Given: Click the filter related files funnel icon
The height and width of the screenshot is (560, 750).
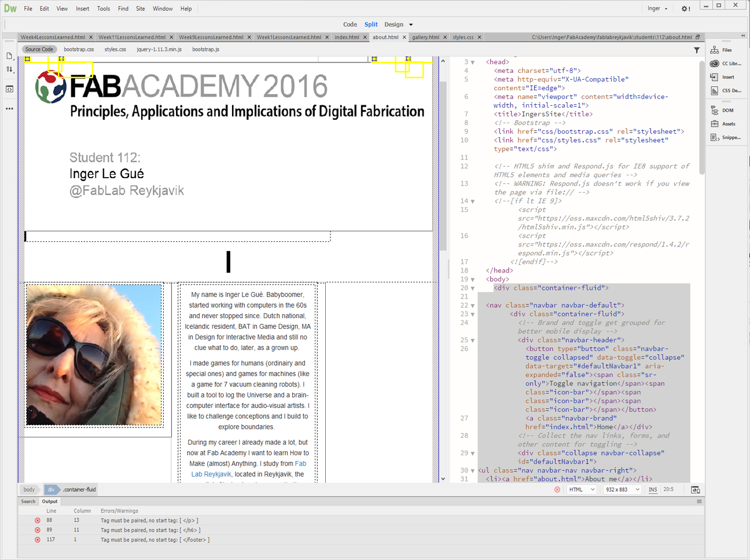Looking at the screenshot, I should click(x=697, y=50).
